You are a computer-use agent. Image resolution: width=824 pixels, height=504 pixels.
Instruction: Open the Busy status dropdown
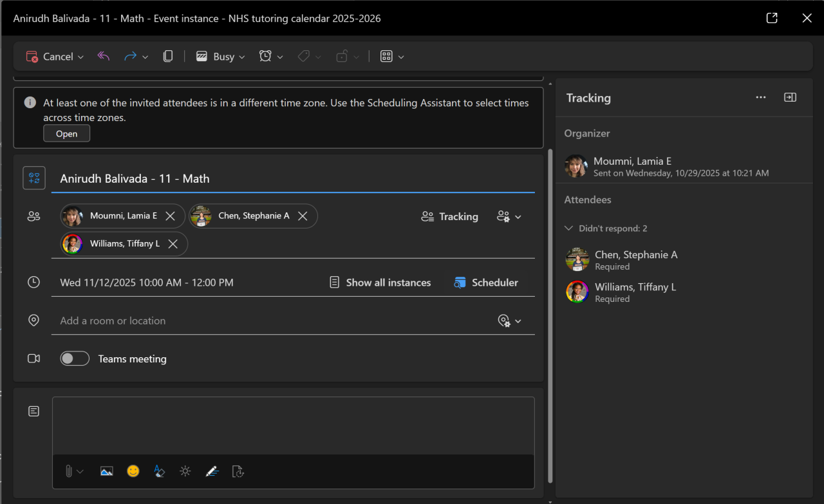point(221,57)
